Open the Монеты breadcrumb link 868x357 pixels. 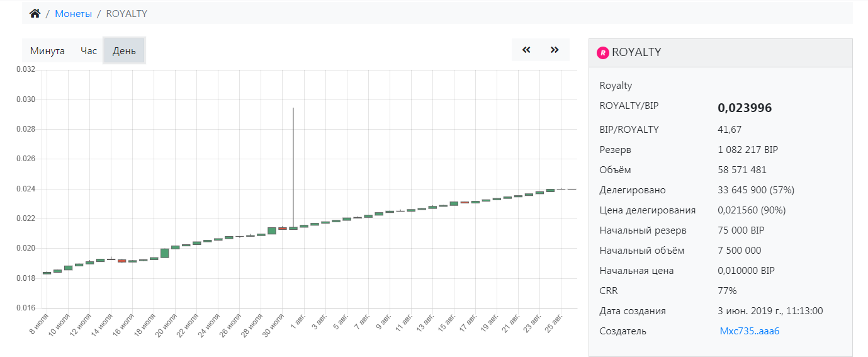(73, 13)
